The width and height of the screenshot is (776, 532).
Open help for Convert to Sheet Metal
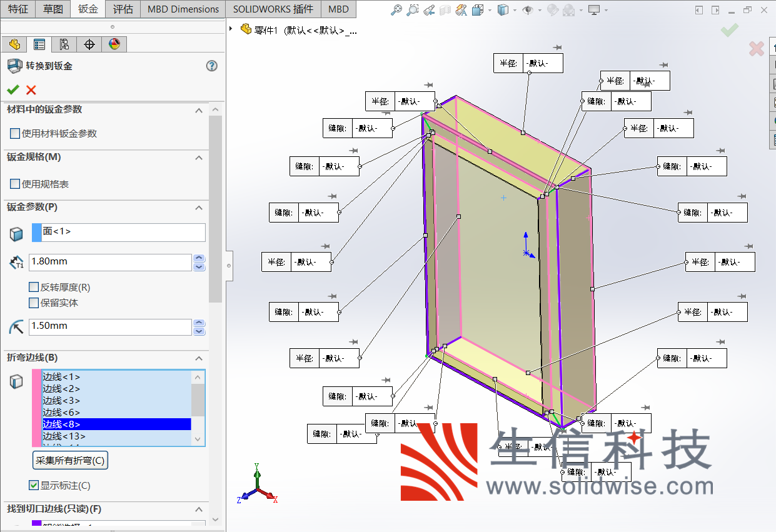[211, 66]
